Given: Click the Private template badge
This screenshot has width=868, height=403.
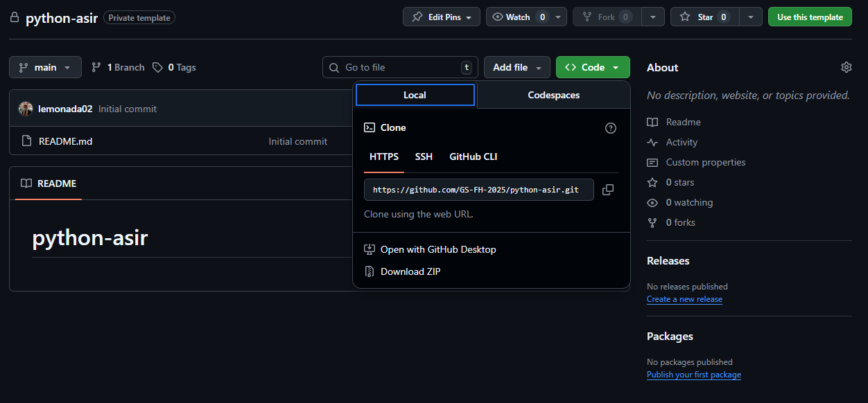Looking at the screenshot, I should point(139,17).
